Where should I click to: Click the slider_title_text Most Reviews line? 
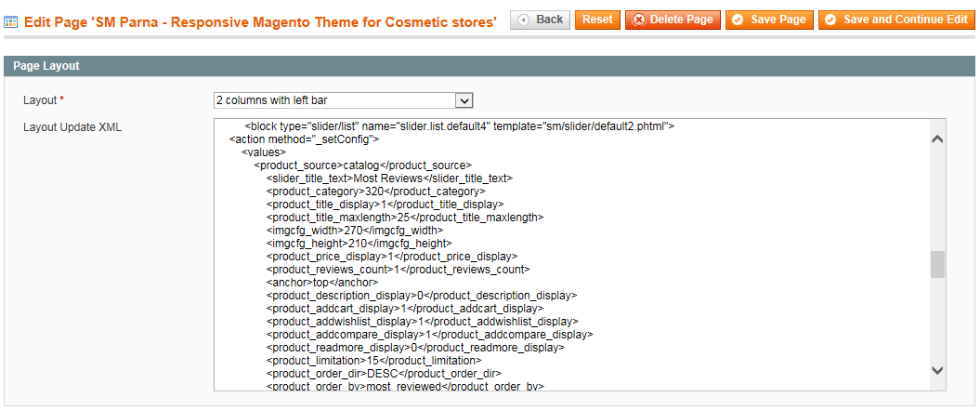[389, 179]
